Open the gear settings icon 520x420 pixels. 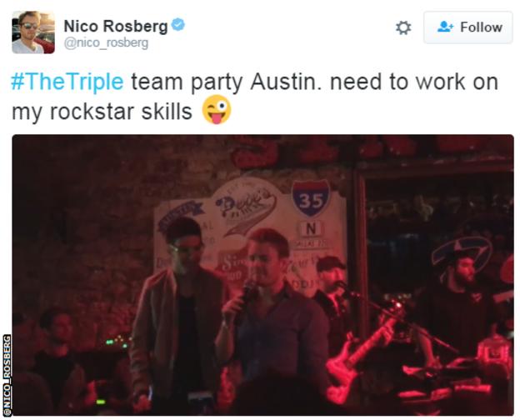pyautogui.click(x=403, y=27)
